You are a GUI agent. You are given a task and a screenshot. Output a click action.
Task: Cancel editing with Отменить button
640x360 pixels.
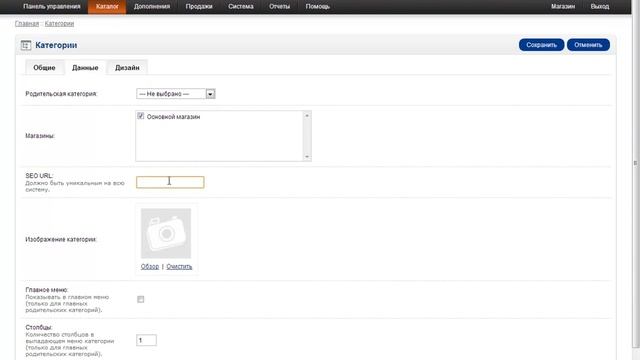[x=588, y=45]
